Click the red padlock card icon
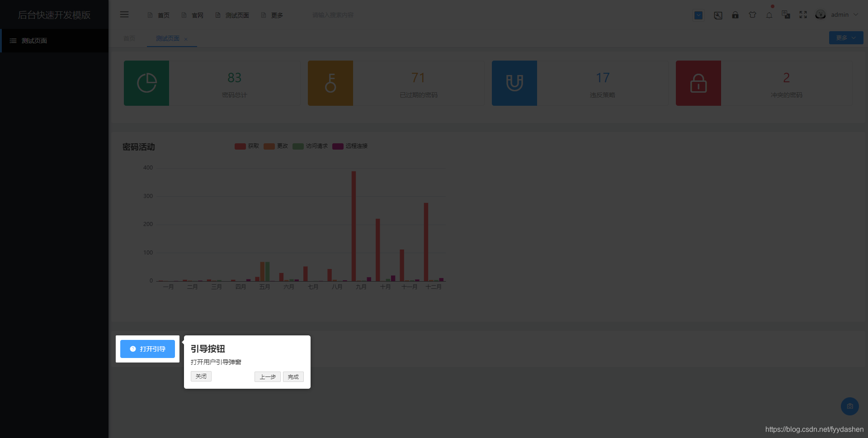Image resolution: width=868 pixels, height=438 pixels. [698, 83]
